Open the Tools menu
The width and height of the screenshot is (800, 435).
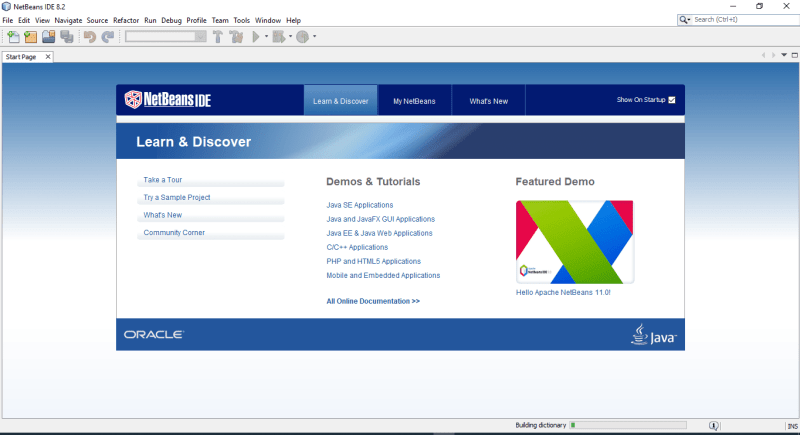(x=241, y=20)
